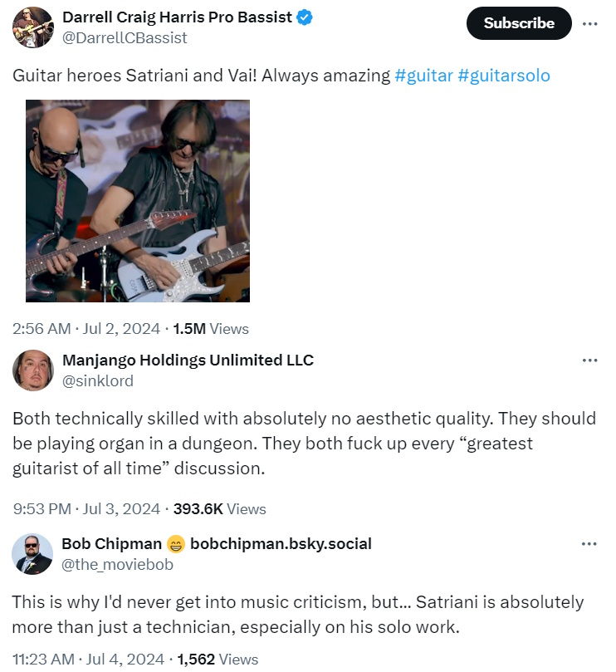Click the blue verified badge
The width and height of the screenshot is (616, 672).
(305, 17)
